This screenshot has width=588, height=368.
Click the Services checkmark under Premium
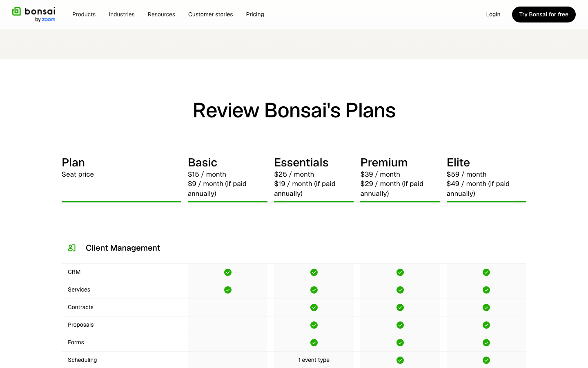click(400, 290)
